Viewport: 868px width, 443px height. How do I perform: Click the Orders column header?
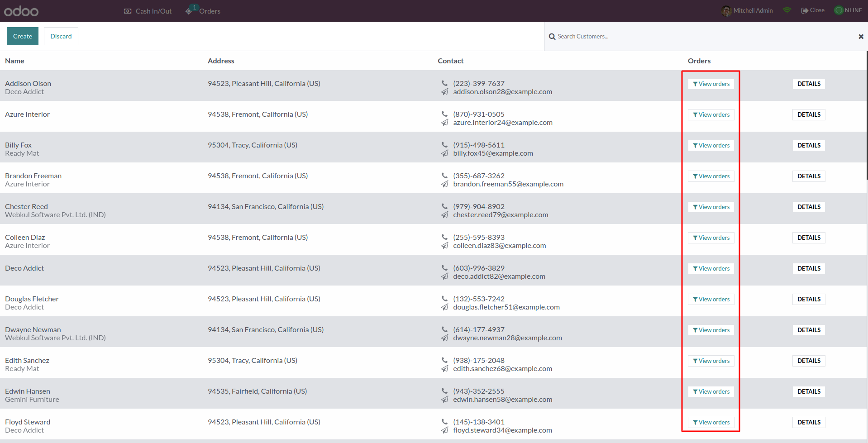coord(699,61)
